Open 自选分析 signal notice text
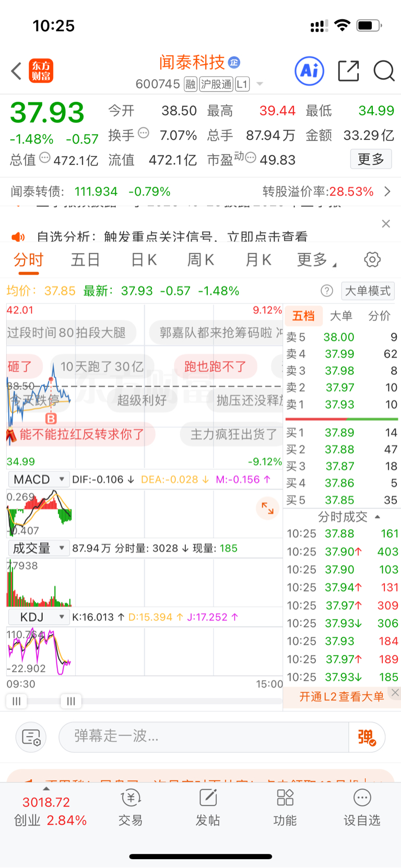This screenshot has width=401, height=868. pyautogui.click(x=172, y=237)
